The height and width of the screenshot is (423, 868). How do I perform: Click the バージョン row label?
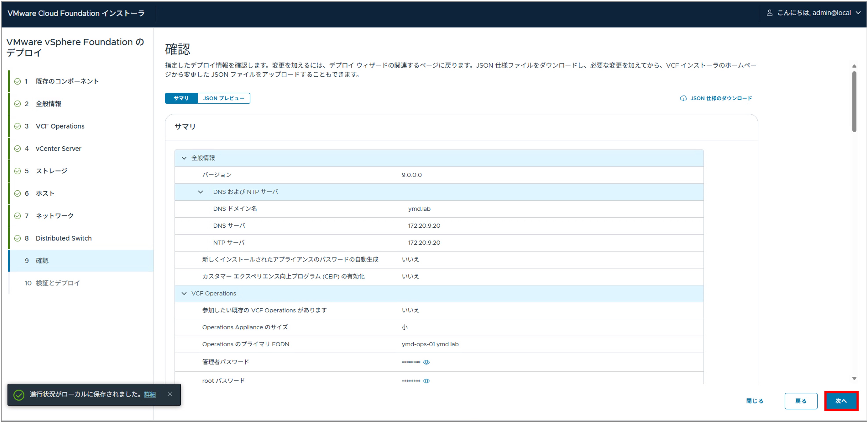click(x=217, y=175)
